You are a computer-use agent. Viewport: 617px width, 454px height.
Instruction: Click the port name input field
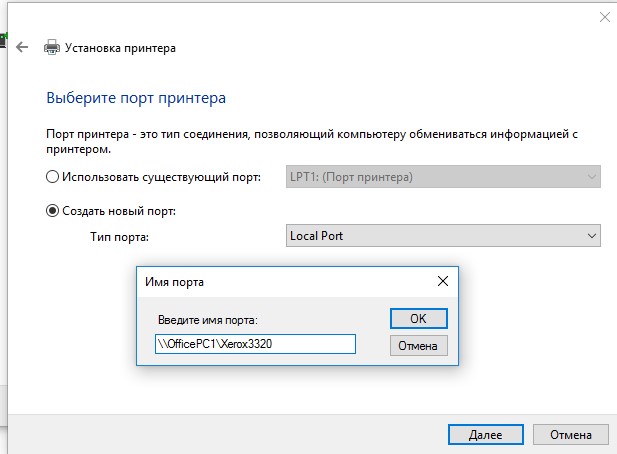coord(256,344)
